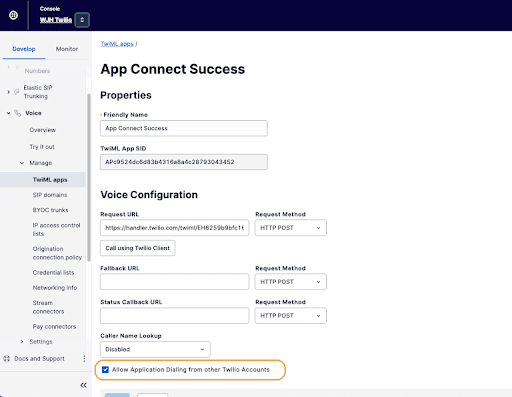Collapse the Voice section chevron
This screenshot has width=512, height=397.
pos(8,113)
